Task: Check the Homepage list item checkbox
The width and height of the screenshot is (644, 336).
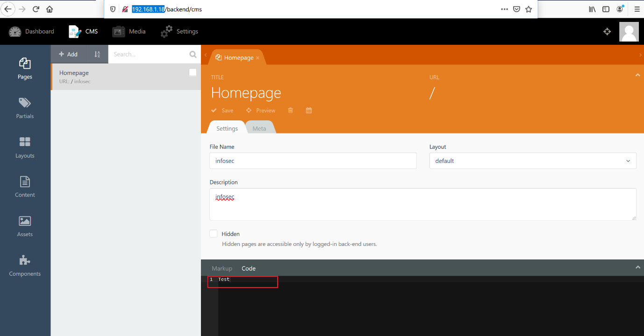Action: pos(193,72)
